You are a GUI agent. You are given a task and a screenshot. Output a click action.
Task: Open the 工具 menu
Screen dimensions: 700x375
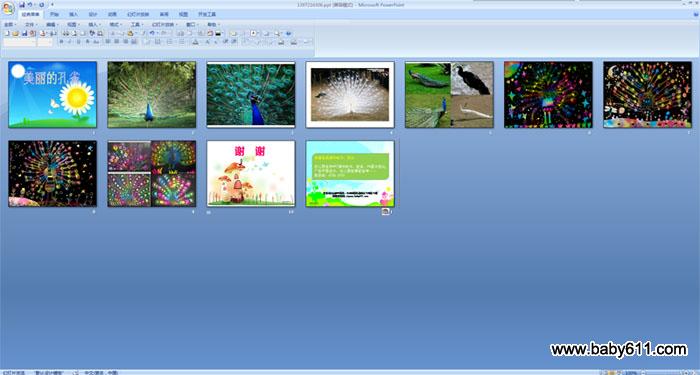136,25
